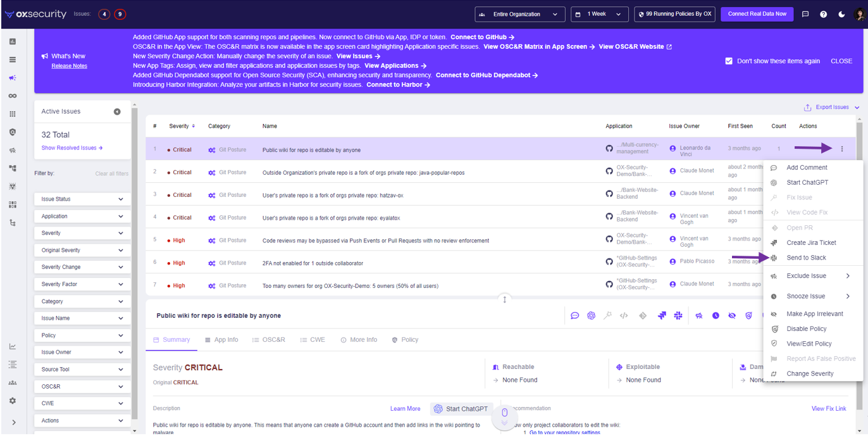Image resolution: width=868 pixels, height=438 pixels.
Task: Uncheck "Don't show these items again"
Action: [x=729, y=61]
